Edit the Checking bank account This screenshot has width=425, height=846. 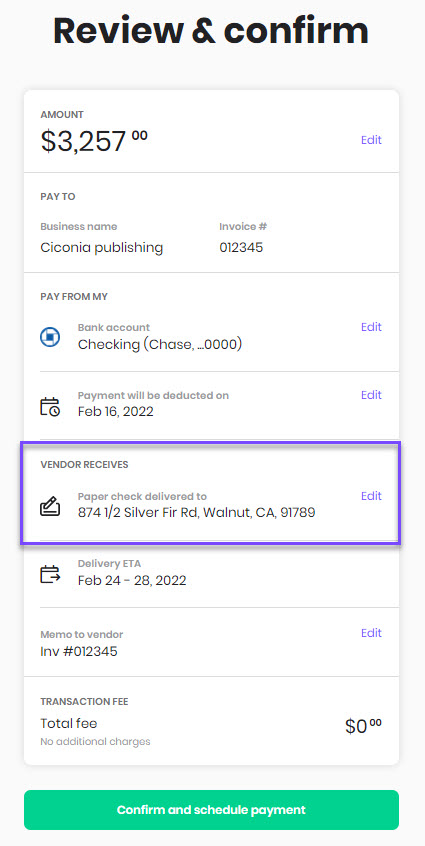pos(371,327)
